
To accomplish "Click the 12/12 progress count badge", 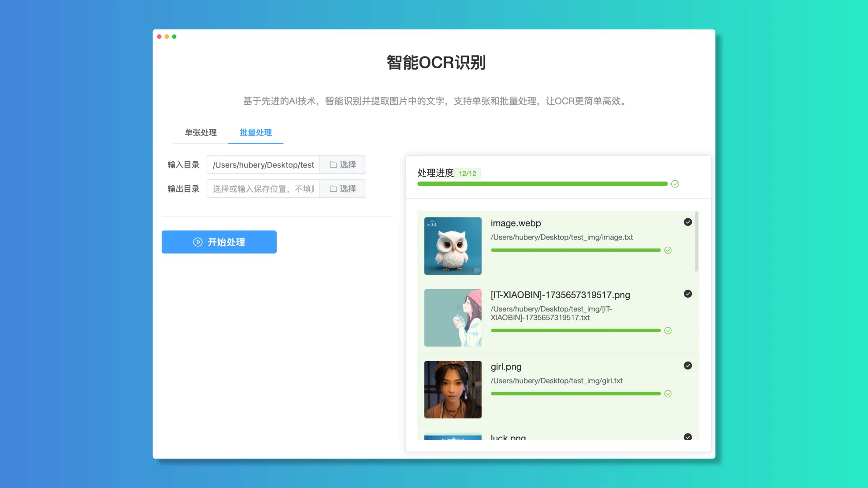I will 467,174.
